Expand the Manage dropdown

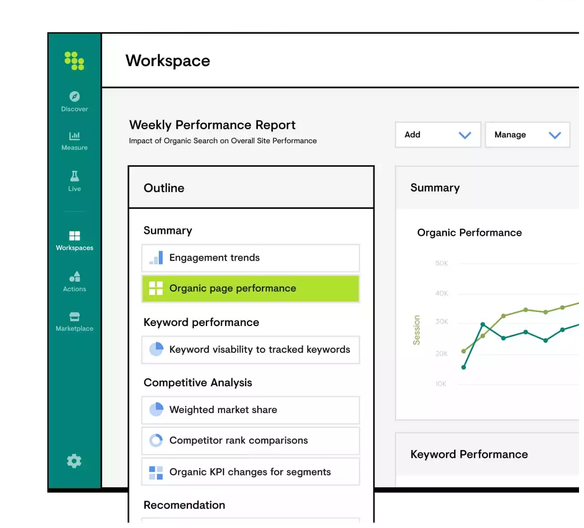pos(527,135)
